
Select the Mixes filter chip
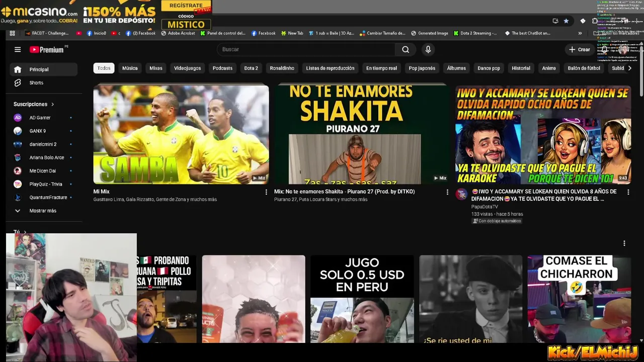[156, 68]
